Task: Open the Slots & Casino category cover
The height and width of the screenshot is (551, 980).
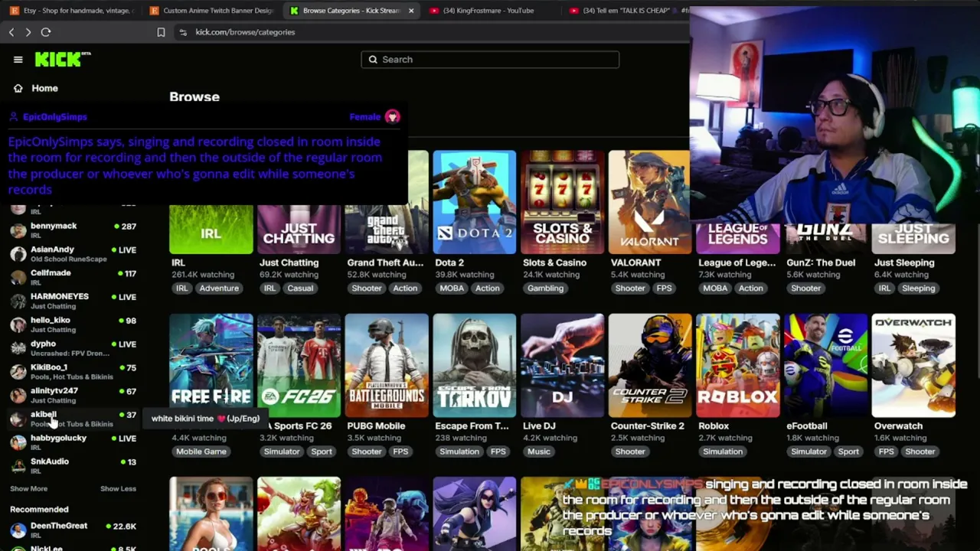Action: [x=562, y=202]
